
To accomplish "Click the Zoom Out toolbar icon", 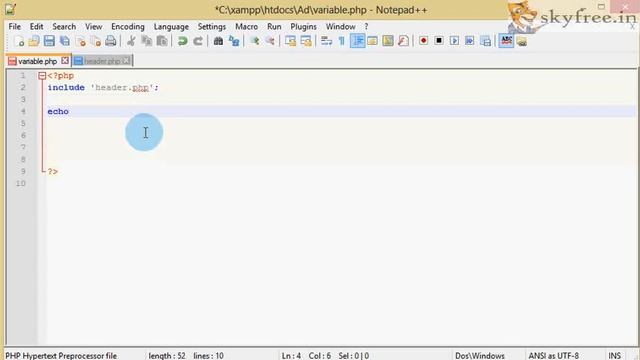I will pos(270,41).
